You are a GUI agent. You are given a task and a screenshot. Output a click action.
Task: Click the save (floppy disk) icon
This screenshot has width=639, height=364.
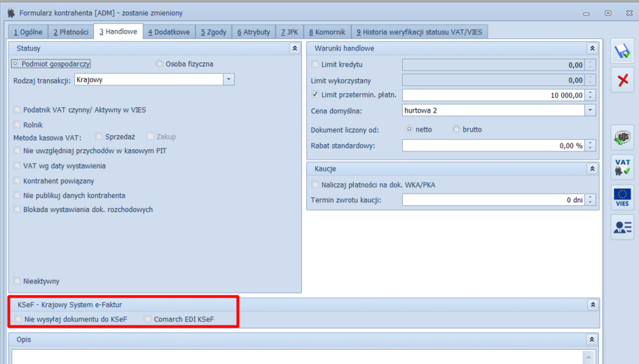coord(622,51)
